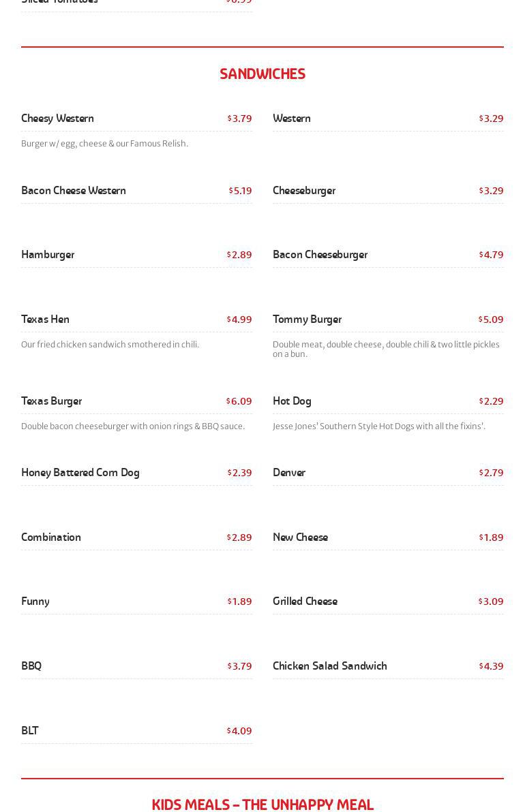This screenshot has height=812, width=525.
Task: Choose the Honey Battered Corn Dog item
Action: pos(80,473)
